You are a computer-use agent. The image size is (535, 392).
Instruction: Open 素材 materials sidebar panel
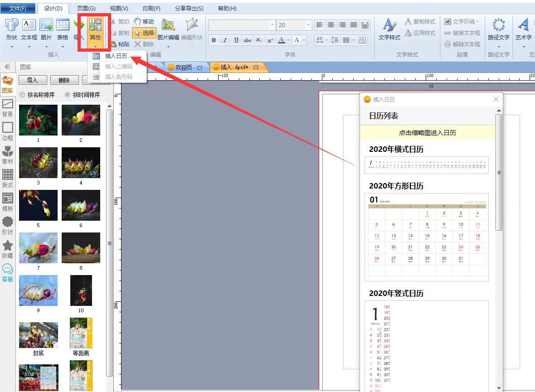(8, 155)
